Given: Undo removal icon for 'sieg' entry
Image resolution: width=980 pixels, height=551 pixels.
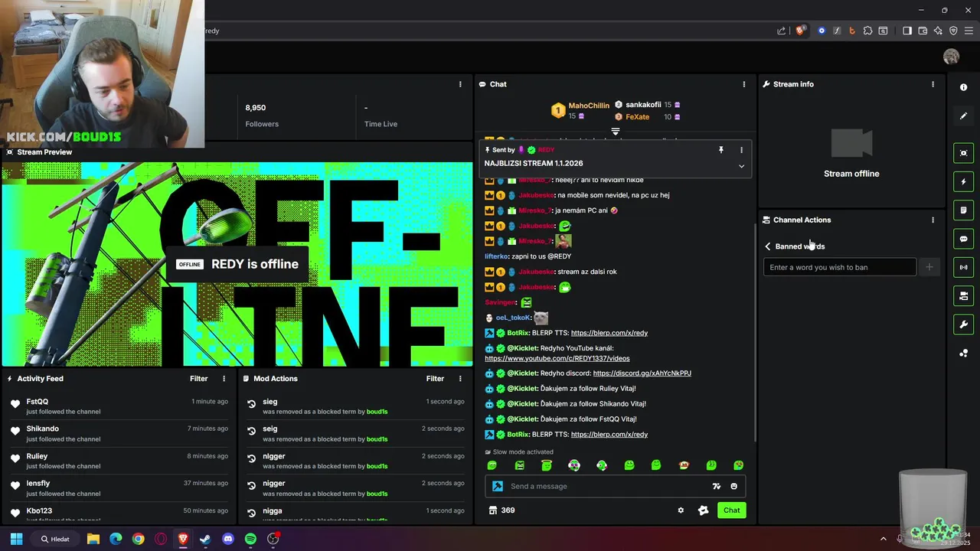Looking at the screenshot, I should coord(251,404).
